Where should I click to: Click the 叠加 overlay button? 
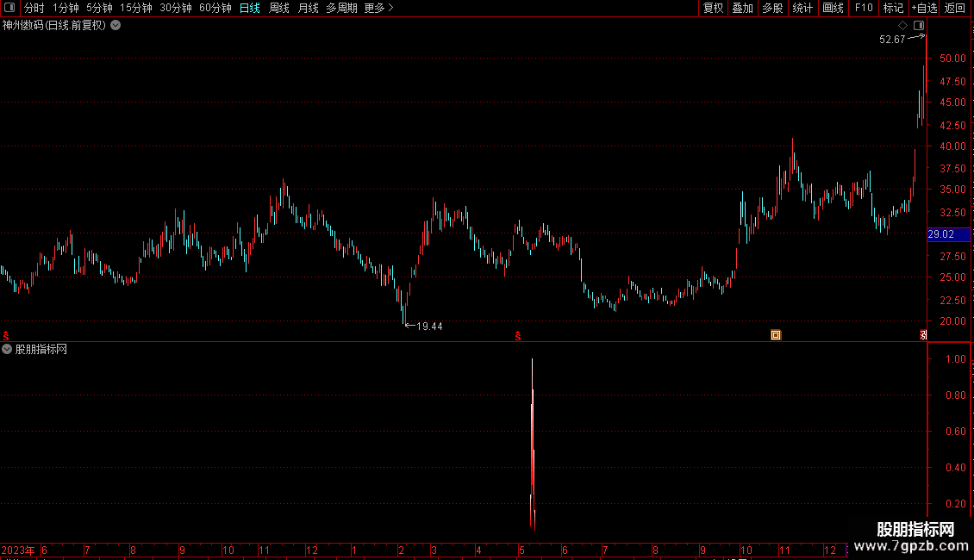(x=742, y=8)
